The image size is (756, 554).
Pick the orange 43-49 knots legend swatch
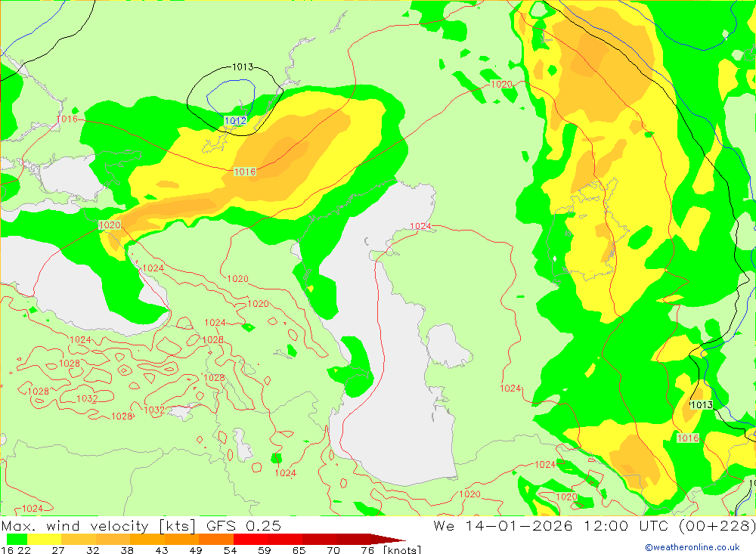point(181,539)
